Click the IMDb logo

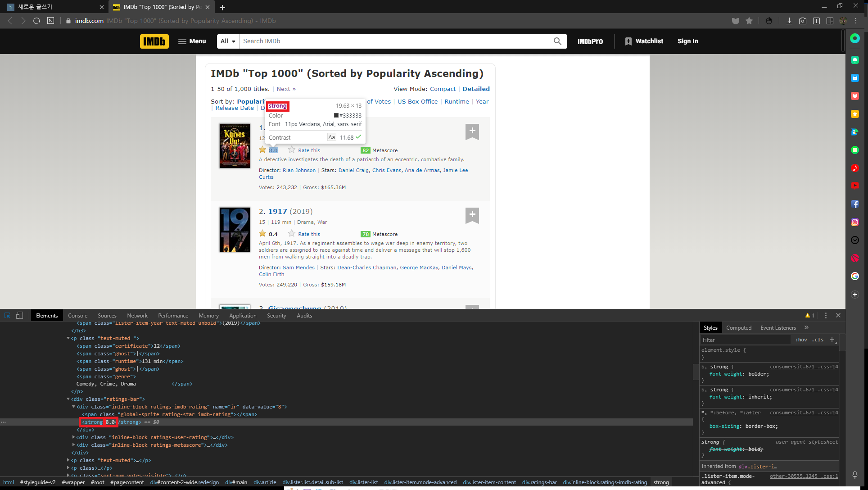[x=154, y=41]
